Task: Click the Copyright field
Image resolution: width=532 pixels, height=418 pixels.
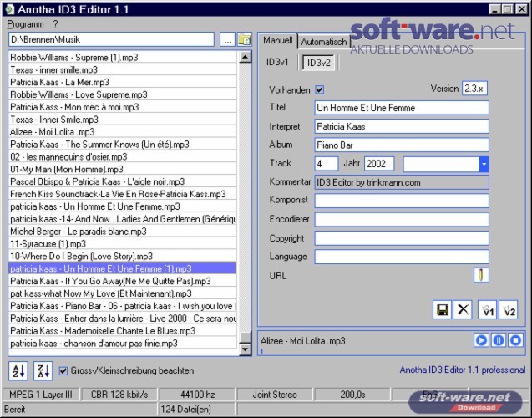Action: tap(402, 238)
